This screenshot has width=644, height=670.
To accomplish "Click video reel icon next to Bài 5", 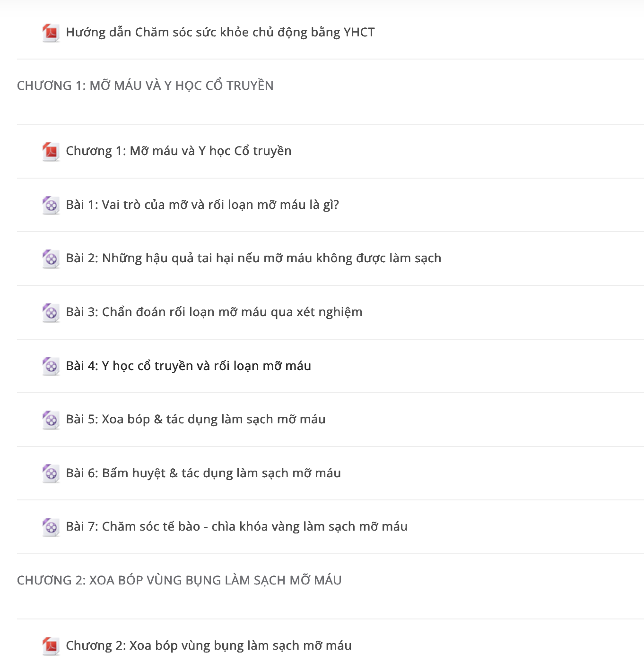I will click(x=51, y=420).
